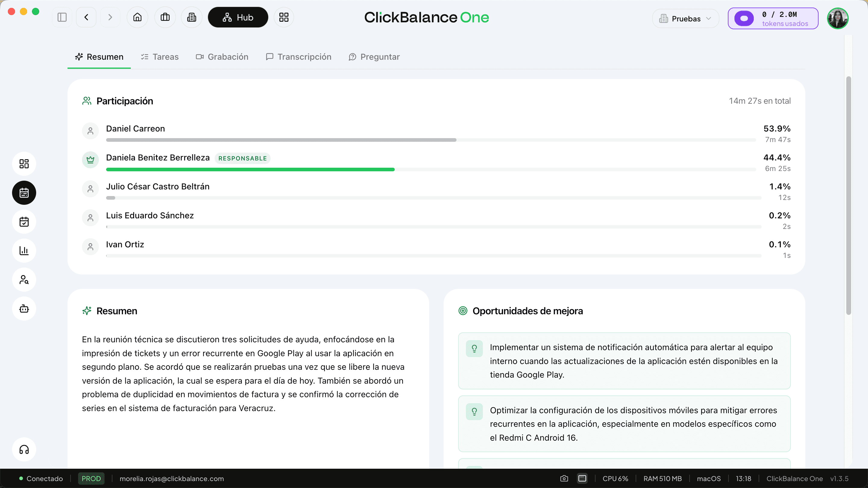Click the sparkle icon beside Resumen heading

(x=86, y=311)
